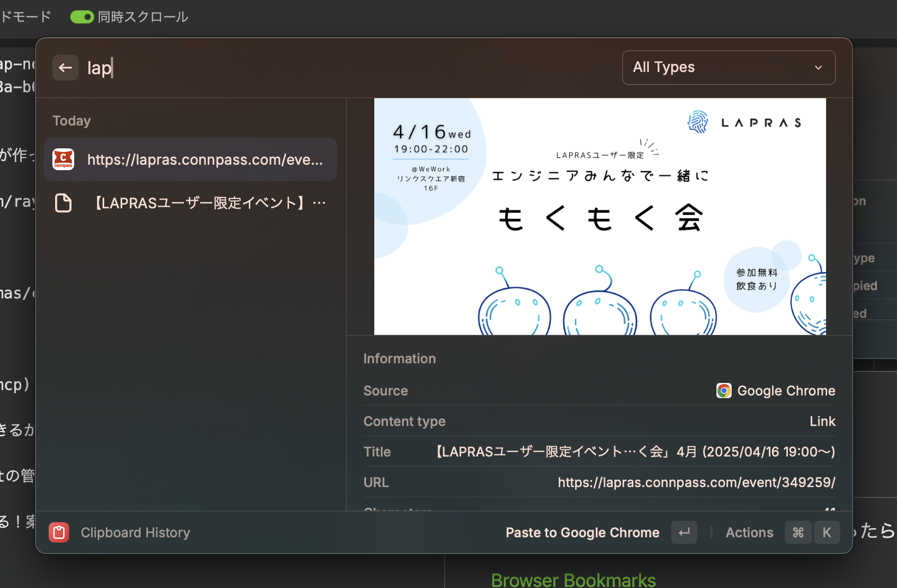This screenshot has width=897, height=588.
Task: Click the connpass icon beside the lapras link
Action: tap(63, 159)
